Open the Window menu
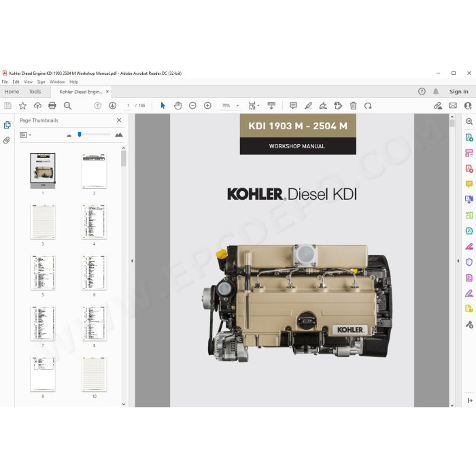The height and width of the screenshot is (476, 476). [57, 82]
